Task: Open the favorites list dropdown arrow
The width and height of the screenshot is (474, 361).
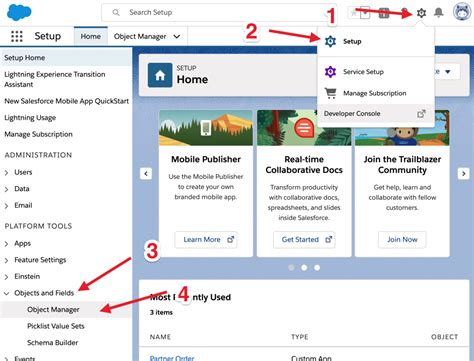Action: pos(365,13)
